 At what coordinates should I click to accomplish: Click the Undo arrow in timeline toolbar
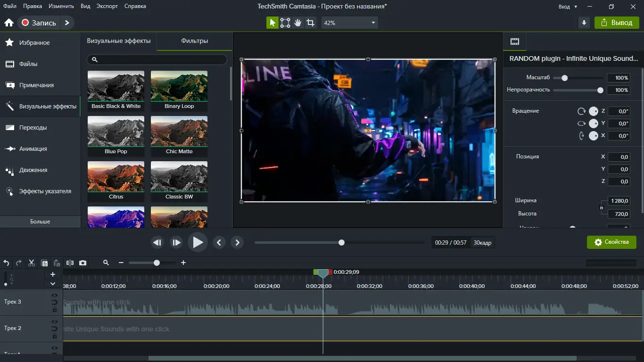click(x=6, y=263)
